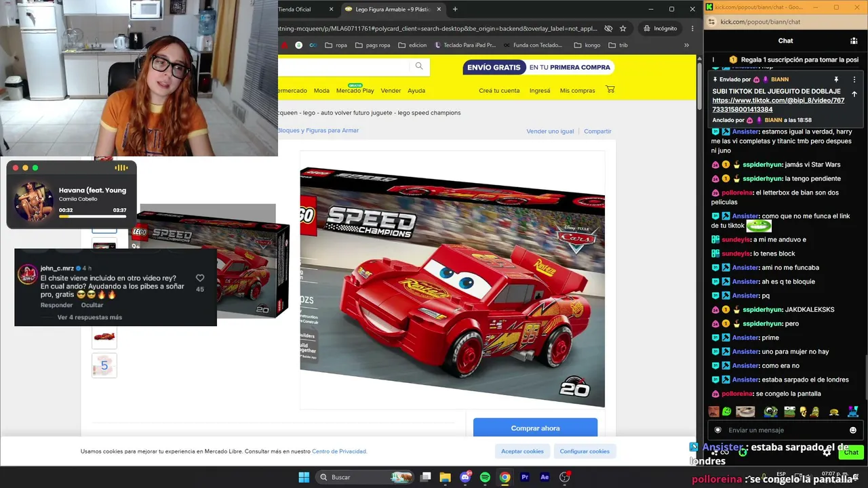Open the trib bookmark folder
The width and height of the screenshot is (868, 488).
618,45
